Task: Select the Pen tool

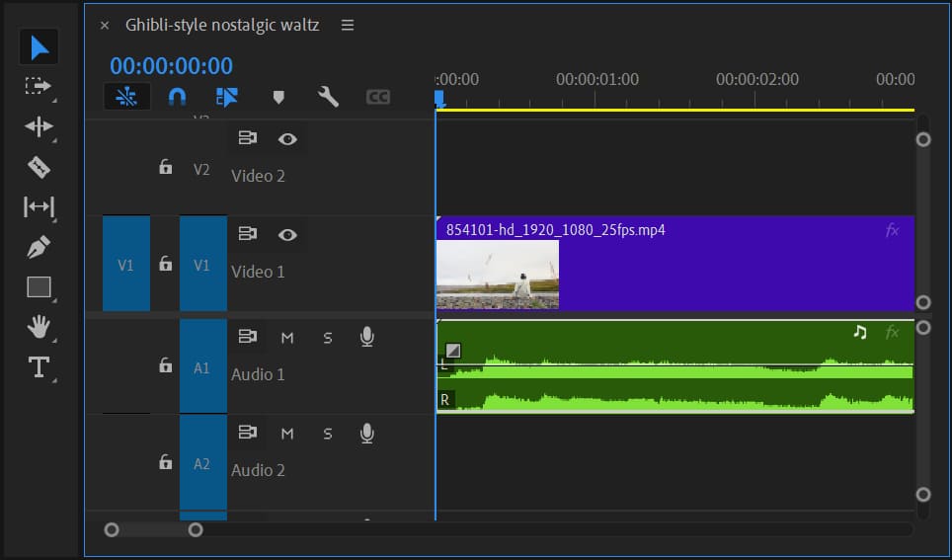Action: tap(39, 247)
